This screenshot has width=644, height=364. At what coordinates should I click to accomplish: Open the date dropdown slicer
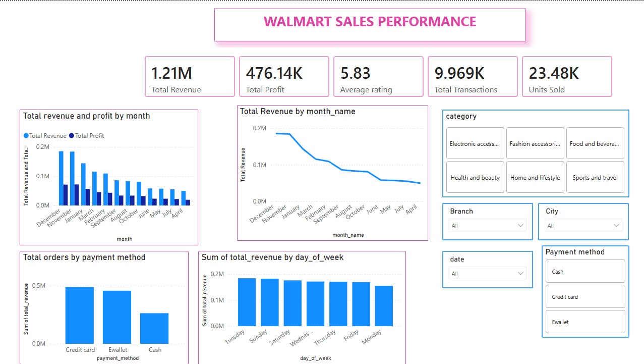click(487, 273)
